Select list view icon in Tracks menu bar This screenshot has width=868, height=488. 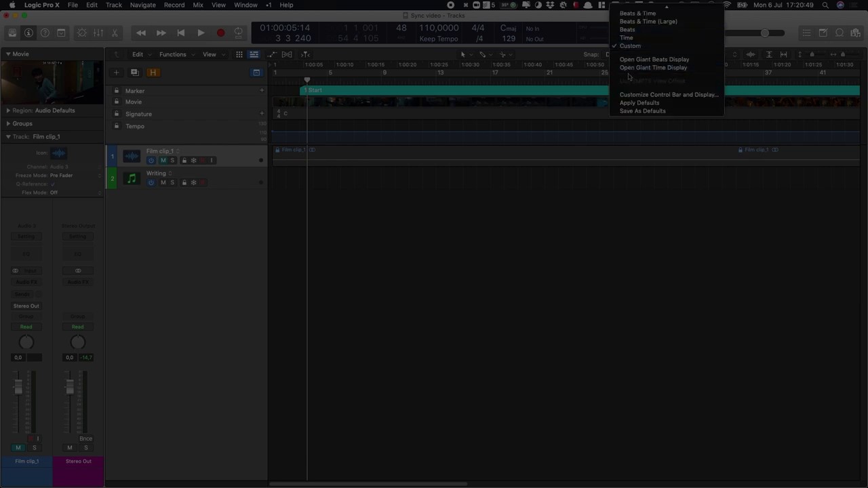[x=254, y=54]
